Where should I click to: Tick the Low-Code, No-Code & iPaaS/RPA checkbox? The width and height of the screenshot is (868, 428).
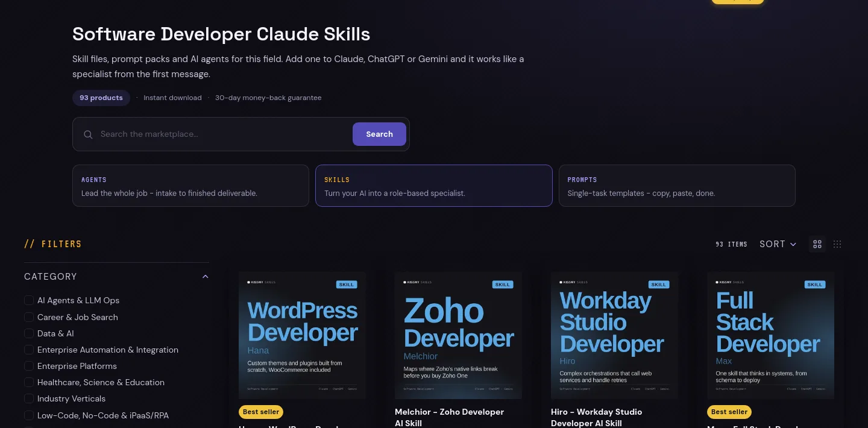tap(29, 415)
